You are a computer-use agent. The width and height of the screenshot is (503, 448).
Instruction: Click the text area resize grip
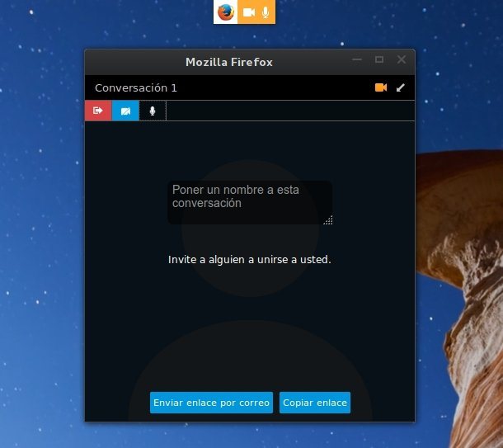[x=328, y=220]
